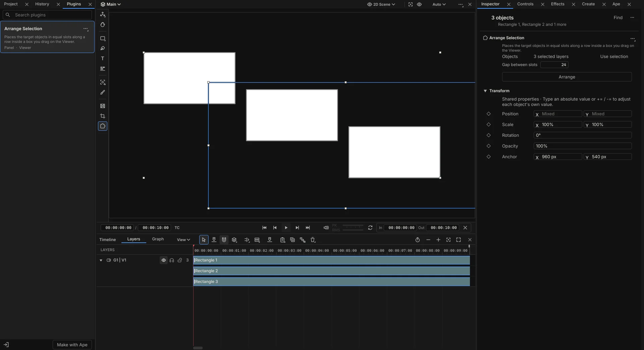The height and width of the screenshot is (350, 644).
Task: Toggle timeline snapping magnet
Action: tap(224, 240)
